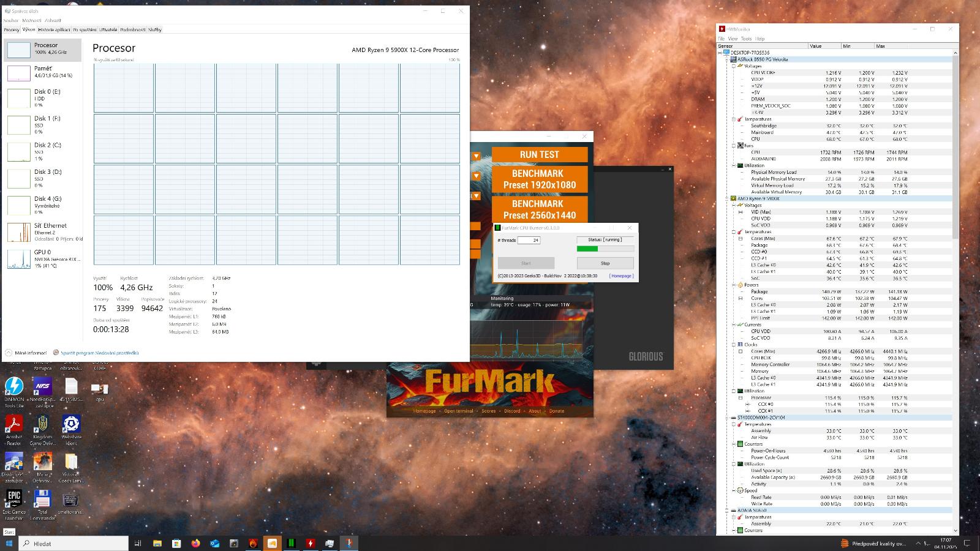980x551 pixels.
Task: Open the Tools menu in HWMonitor
Action: [x=746, y=39]
